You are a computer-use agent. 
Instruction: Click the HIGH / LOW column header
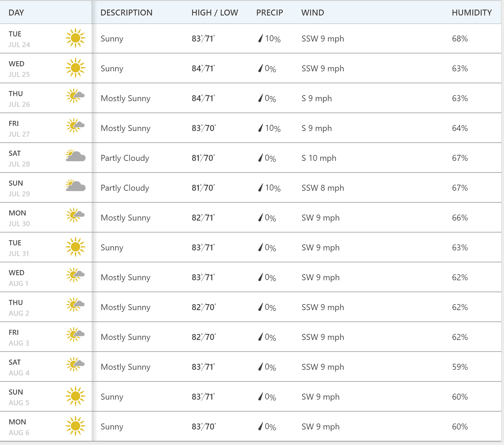point(215,13)
